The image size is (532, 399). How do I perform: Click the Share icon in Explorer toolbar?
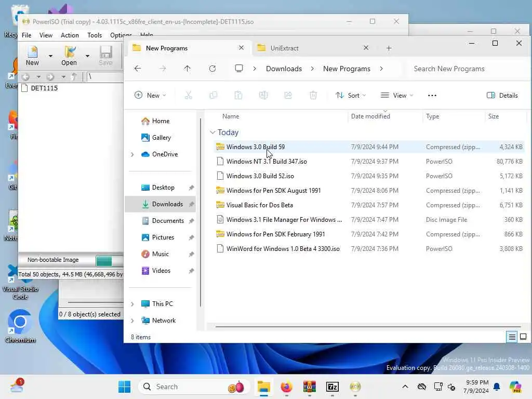[288, 96]
